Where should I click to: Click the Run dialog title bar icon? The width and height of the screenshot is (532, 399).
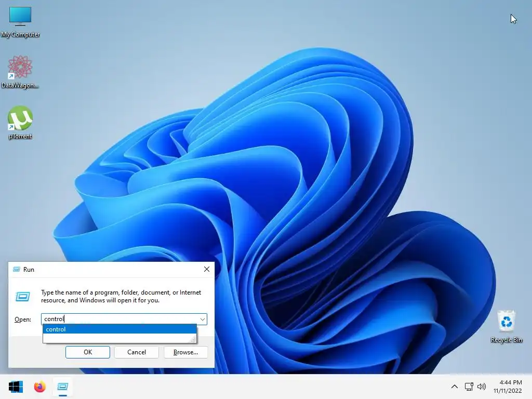(16, 270)
